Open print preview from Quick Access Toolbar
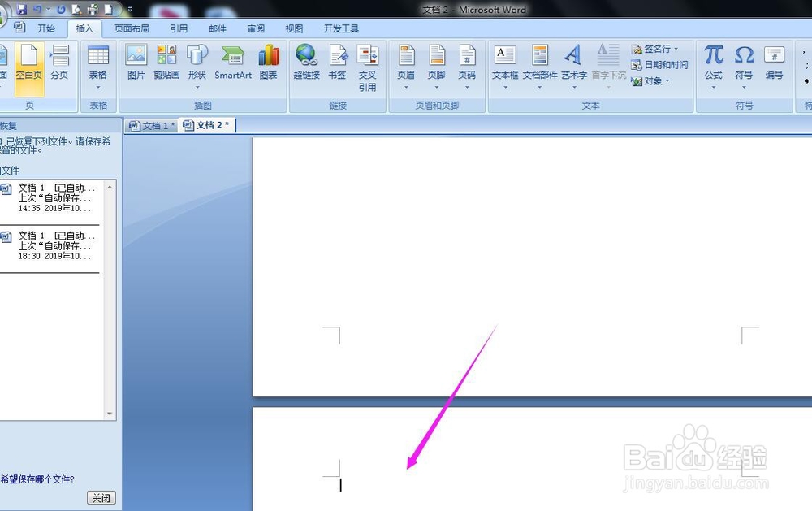This screenshot has height=511, width=812. point(76,9)
